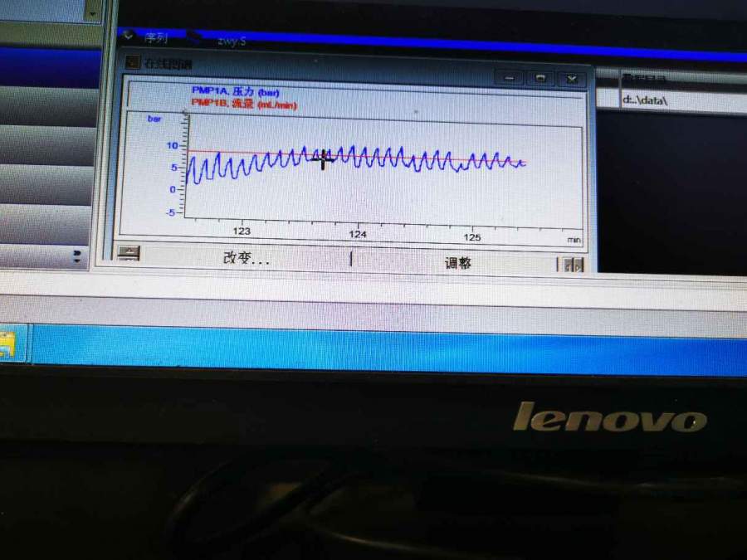Click the 调整 button below the plot
The image size is (747, 560).
click(x=457, y=263)
